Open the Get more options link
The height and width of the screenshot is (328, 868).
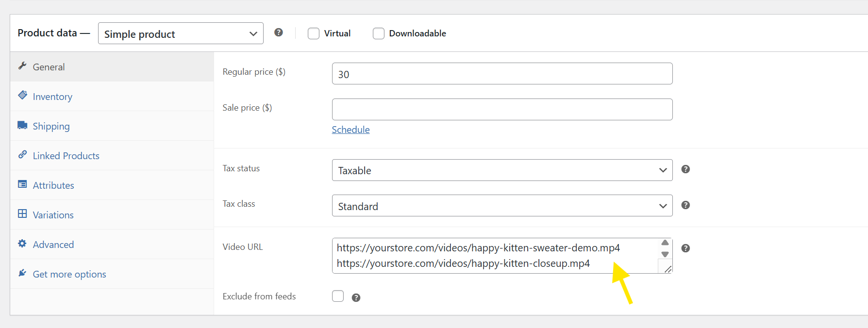coord(69,274)
